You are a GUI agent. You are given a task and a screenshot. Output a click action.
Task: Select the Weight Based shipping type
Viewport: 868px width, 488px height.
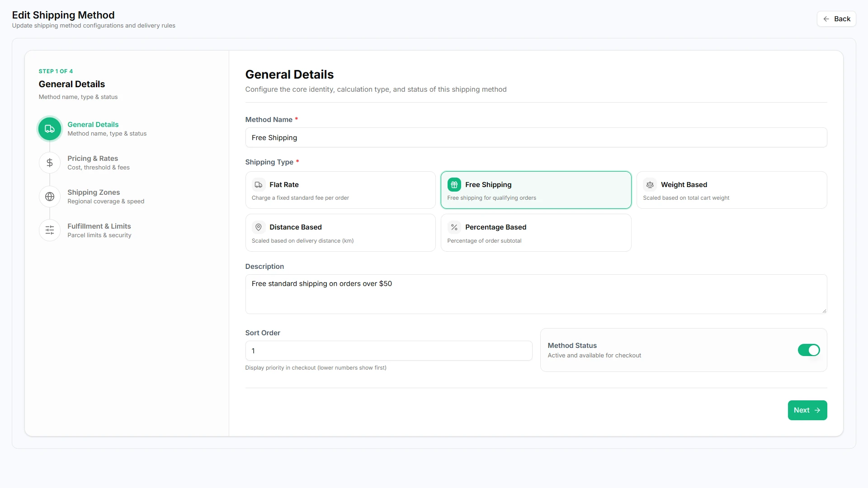[732, 190]
